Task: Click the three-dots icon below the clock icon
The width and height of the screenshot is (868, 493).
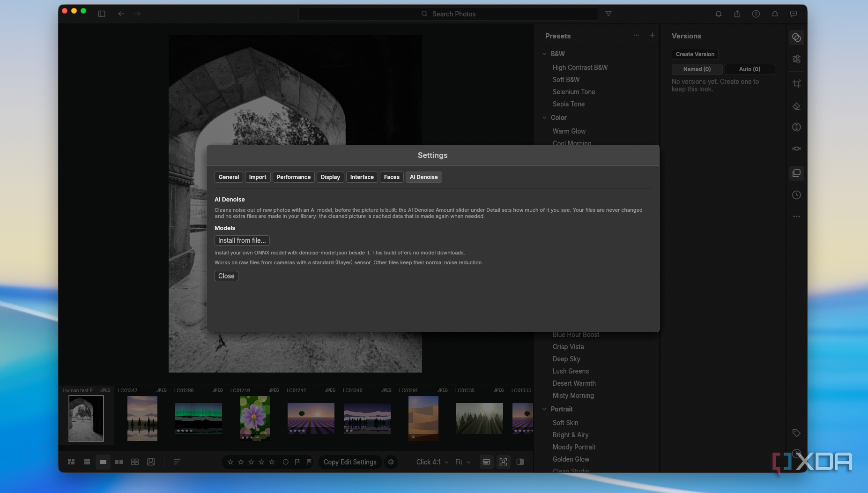Action: pyautogui.click(x=796, y=217)
